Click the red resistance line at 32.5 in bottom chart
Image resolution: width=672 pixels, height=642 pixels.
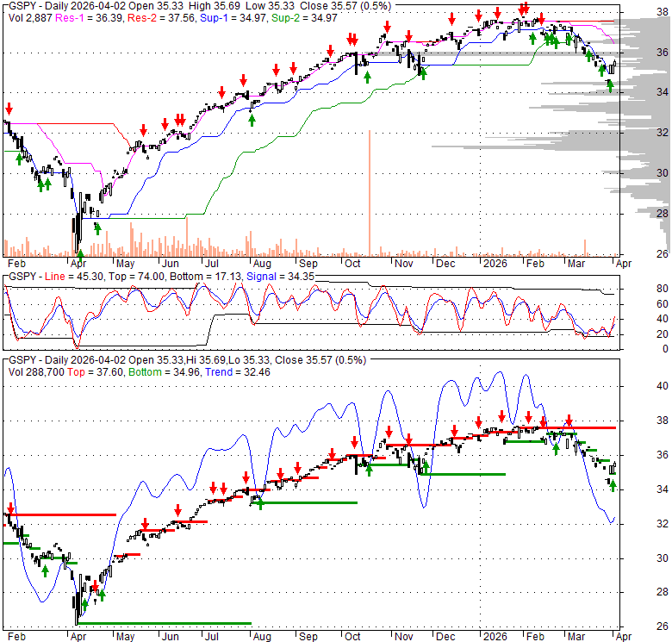[62, 514]
